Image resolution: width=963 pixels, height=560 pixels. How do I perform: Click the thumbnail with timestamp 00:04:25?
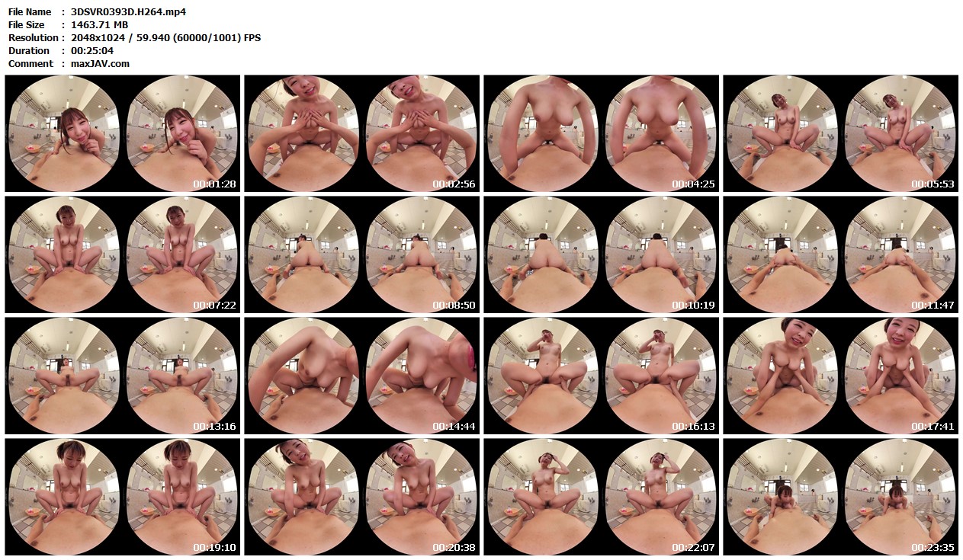pyautogui.click(x=602, y=133)
